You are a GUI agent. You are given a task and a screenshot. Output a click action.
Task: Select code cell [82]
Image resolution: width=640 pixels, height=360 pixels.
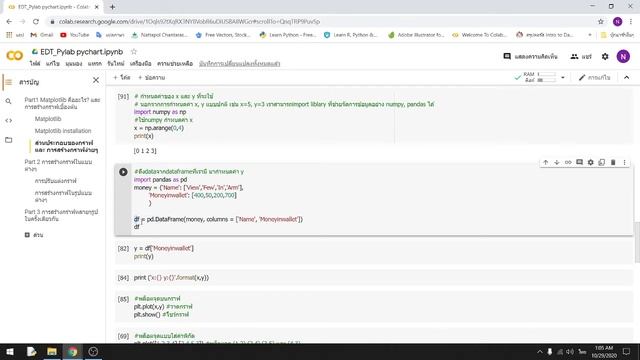pyautogui.click(x=373, y=252)
